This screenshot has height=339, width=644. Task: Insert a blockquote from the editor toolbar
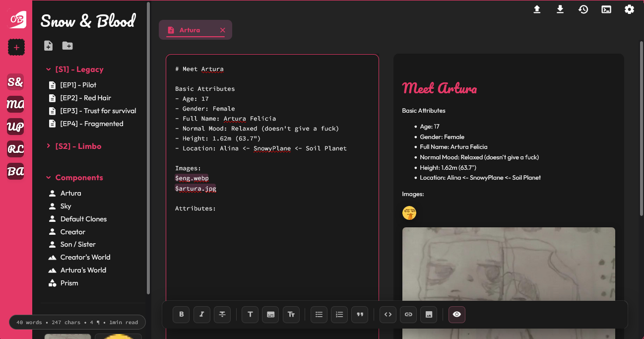(x=359, y=314)
